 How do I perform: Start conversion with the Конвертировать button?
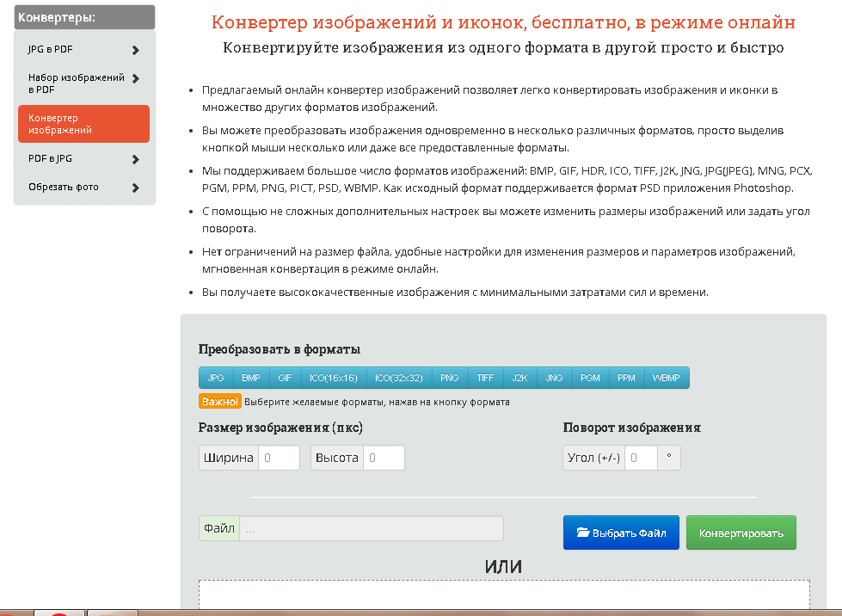741,533
